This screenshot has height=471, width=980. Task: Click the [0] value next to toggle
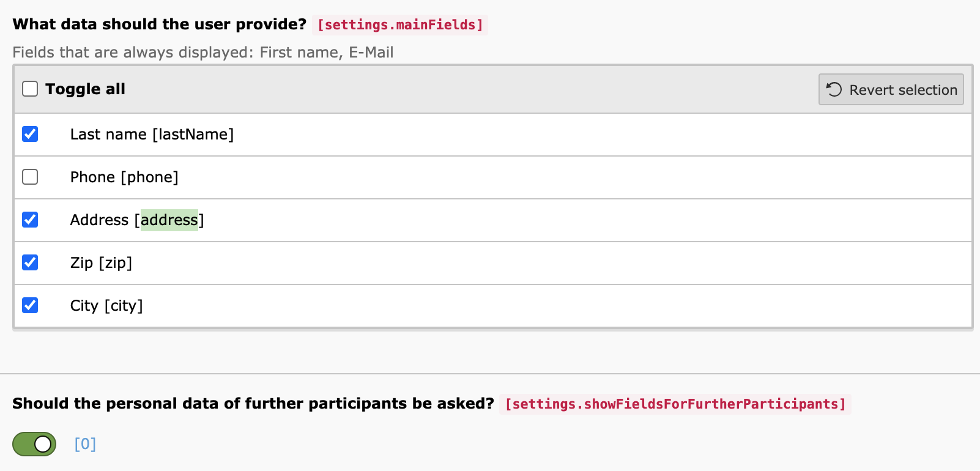pos(85,444)
